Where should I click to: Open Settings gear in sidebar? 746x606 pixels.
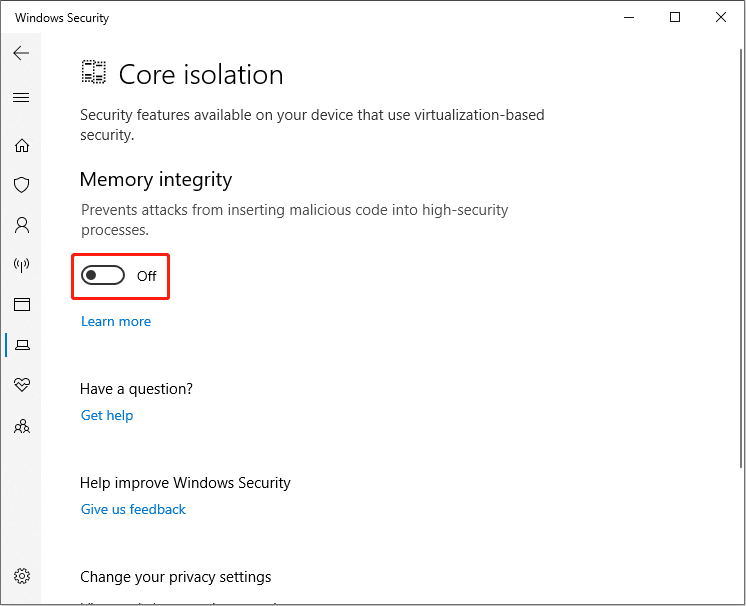[x=22, y=576]
